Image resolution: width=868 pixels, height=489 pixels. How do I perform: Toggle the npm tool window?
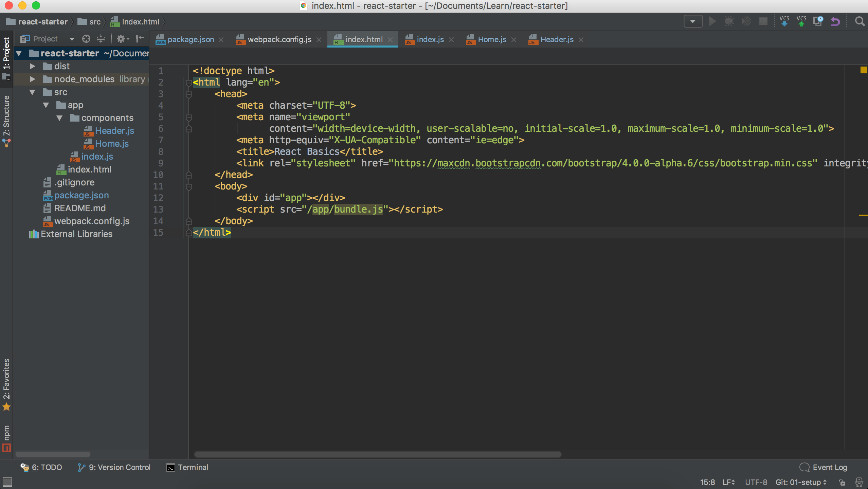tap(6, 438)
